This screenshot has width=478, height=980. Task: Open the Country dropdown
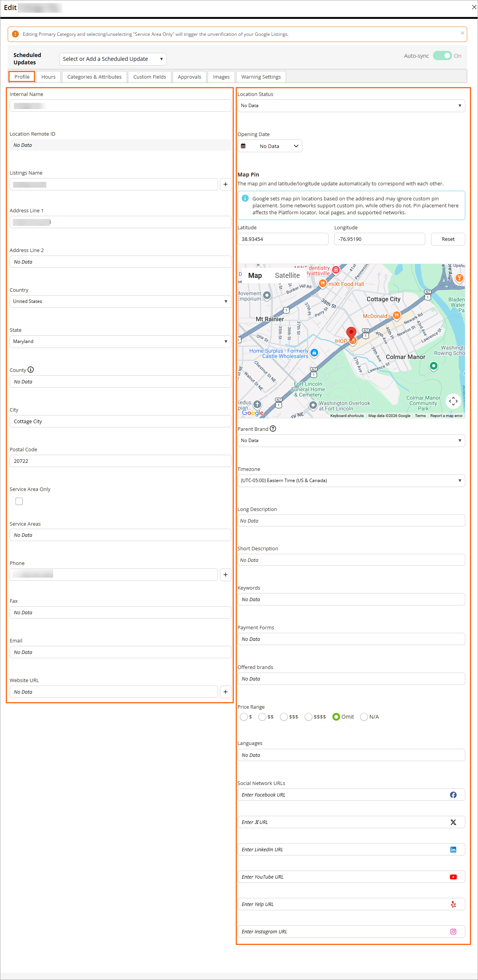coord(121,301)
